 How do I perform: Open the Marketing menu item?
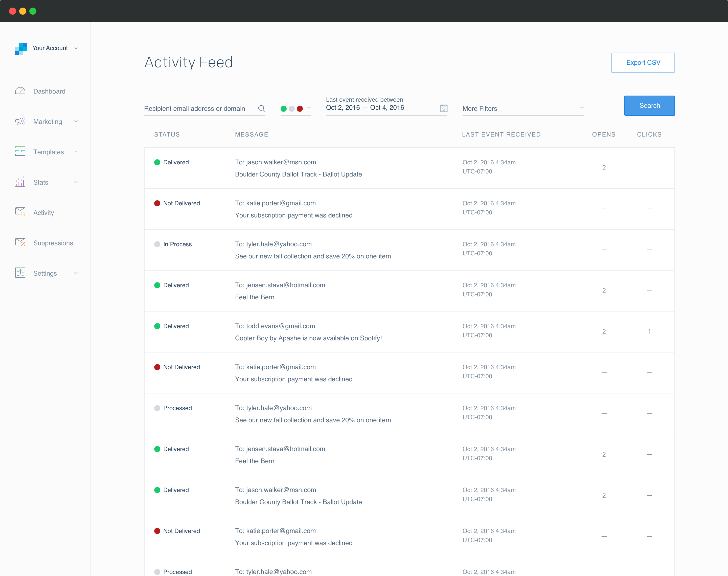pos(48,122)
